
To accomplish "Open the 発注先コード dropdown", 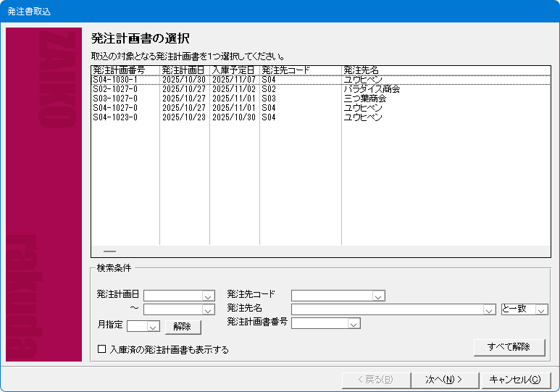I will (377, 296).
